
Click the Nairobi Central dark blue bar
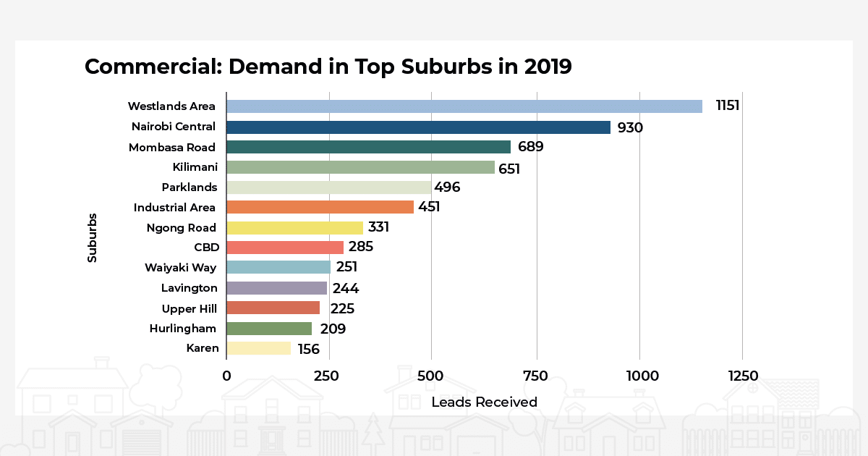click(418, 127)
